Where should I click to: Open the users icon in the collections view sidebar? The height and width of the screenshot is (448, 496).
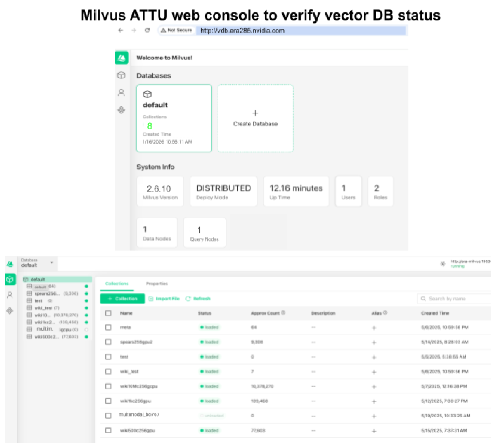point(10,295)
